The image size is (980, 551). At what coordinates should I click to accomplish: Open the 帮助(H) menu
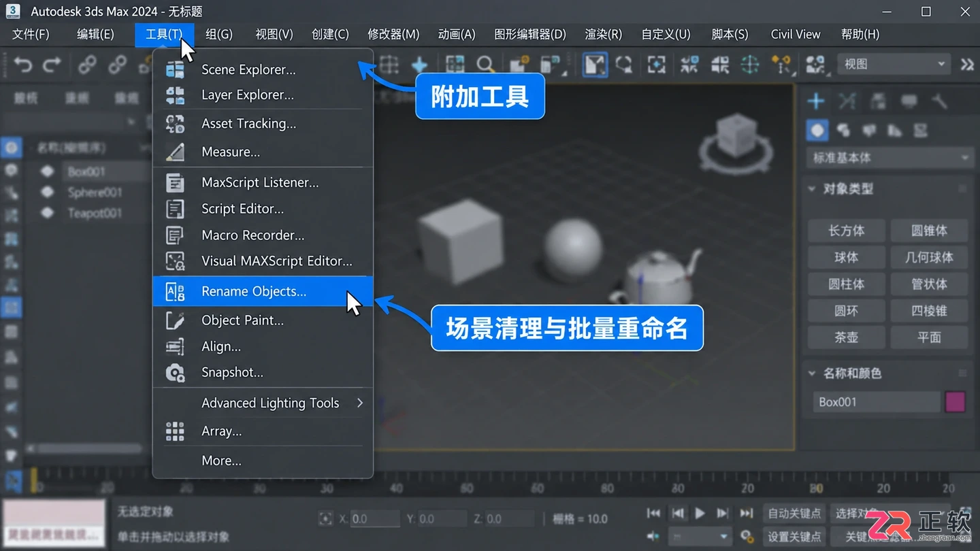tap(860, 34)
